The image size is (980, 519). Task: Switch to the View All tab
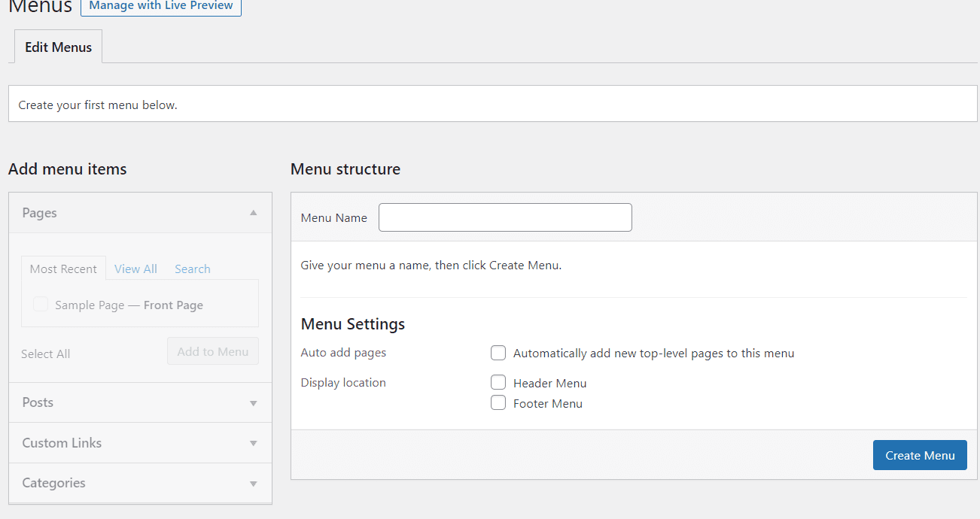pyautogui.click(x=135, y=269)
